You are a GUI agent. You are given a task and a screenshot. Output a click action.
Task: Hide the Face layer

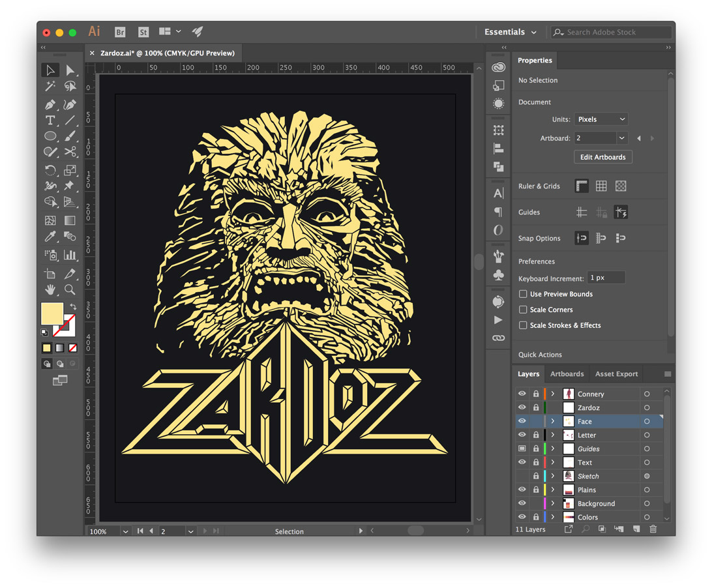522,421
